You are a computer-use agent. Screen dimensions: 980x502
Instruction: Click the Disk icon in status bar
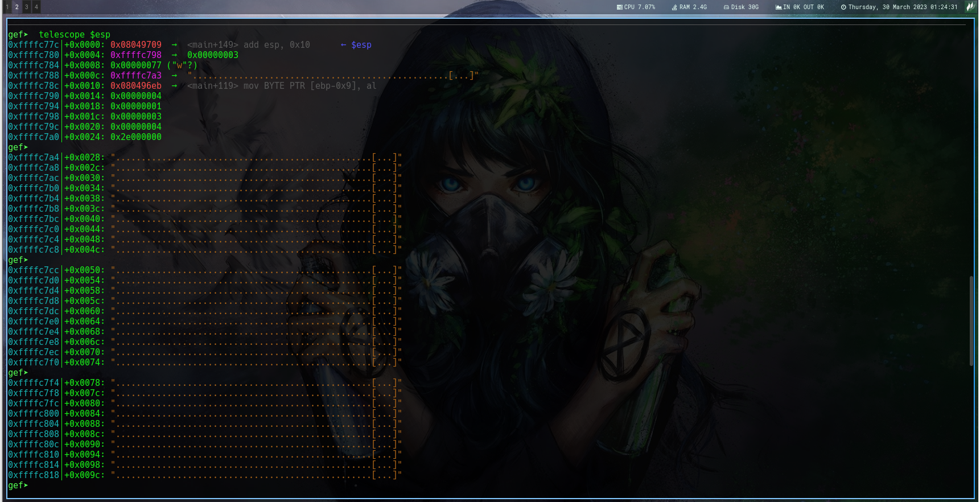(726, 7)
